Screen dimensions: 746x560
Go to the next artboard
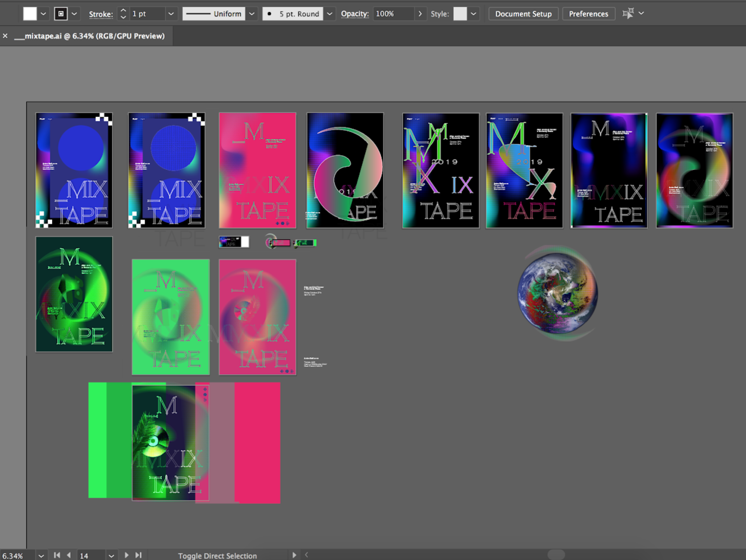pos(127,555)
